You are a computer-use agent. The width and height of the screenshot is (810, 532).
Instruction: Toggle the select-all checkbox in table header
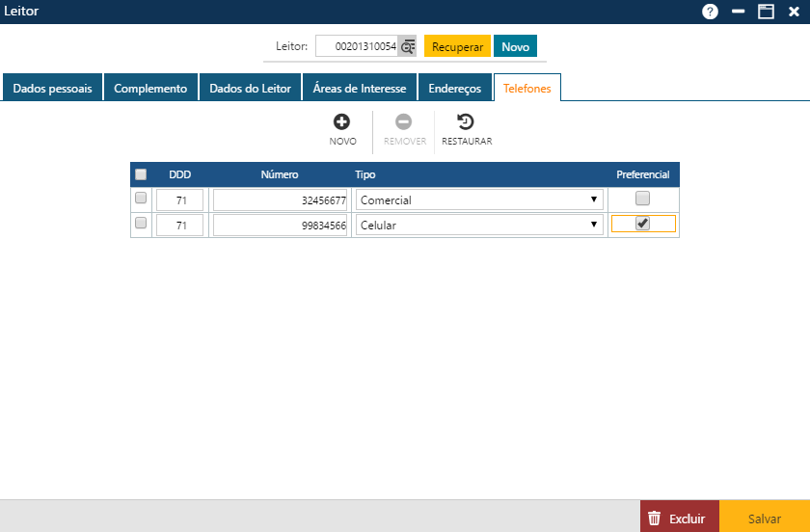[x=141, y=174]
